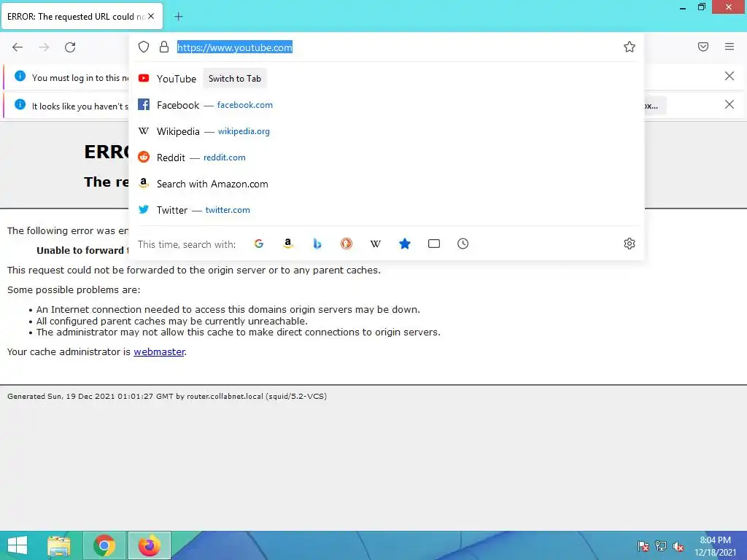
Task: Select the ERROR: The requested URL tab
Action: click(82, 16)
